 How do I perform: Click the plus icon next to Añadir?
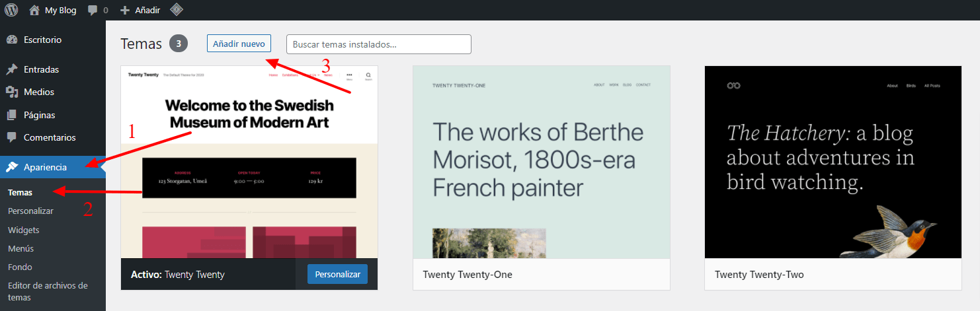[x=125, y=10]
